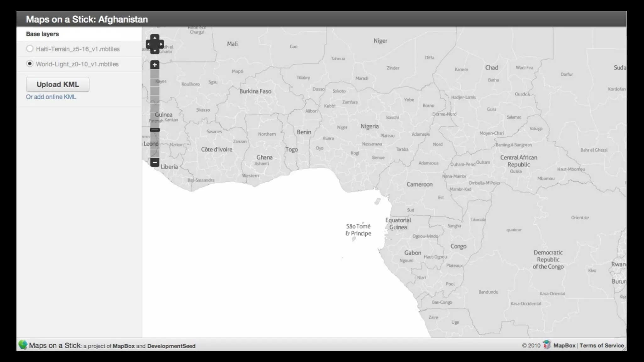The height and width of the screenshot is (362, 644).
Task: Pan the map right with arrow
Action: pos(161,44)
